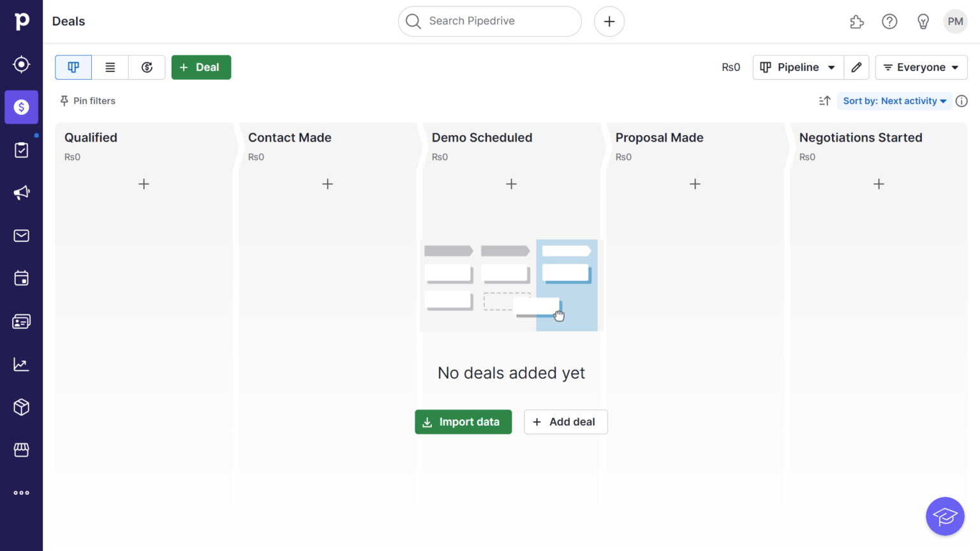Open the Contacts card icon

(x=21, y=321)
